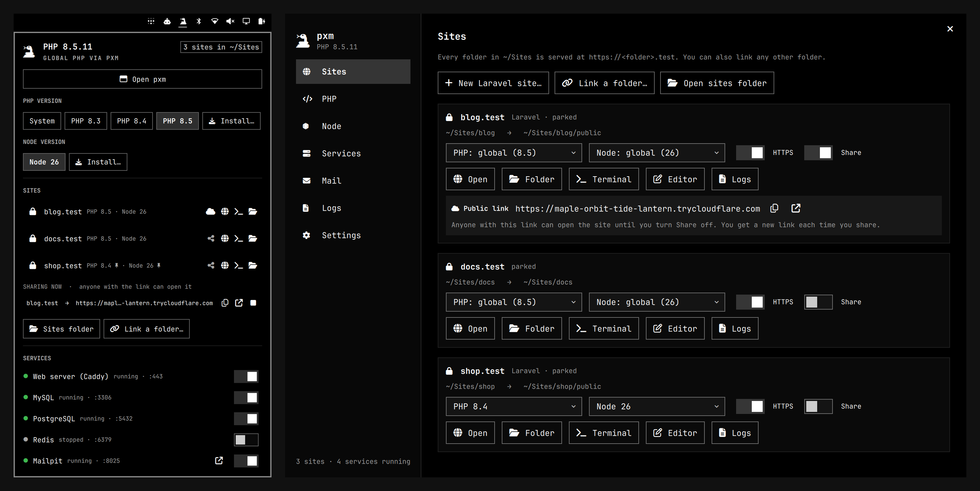Click the Public link URL text
This screenshot has height=491, width=980.
[638, 209]
